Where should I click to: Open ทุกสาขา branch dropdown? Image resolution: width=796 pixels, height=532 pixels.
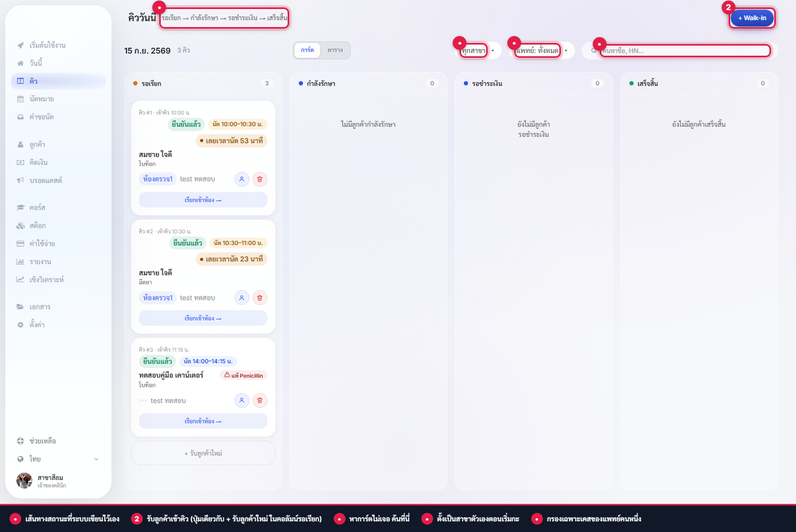479,51
